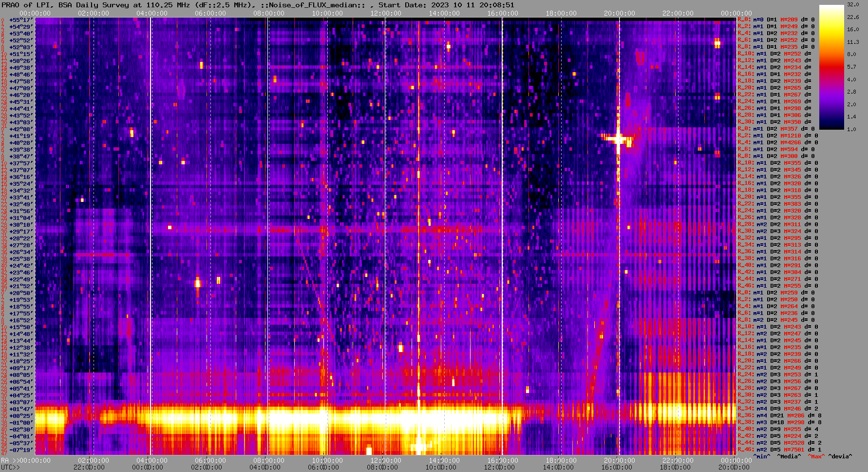
Task: Click the '22.6' color scale value
Action: point(853,17)
